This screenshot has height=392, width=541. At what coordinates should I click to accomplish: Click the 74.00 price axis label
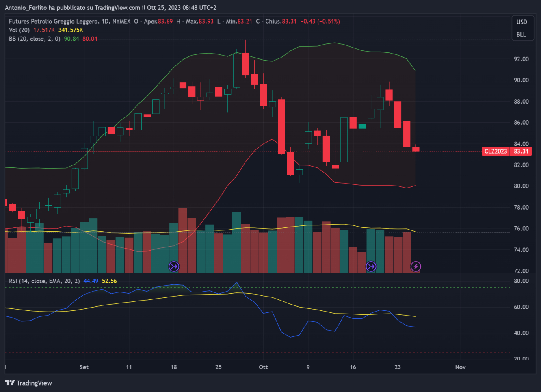coord(521,250)
